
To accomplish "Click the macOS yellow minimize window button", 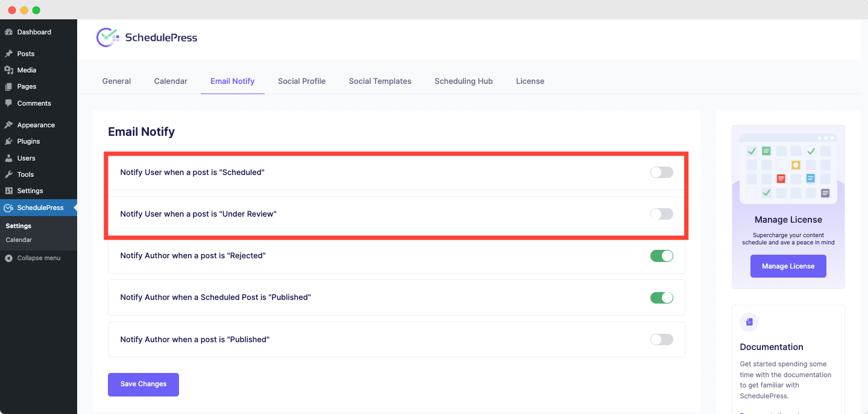I will tap(24, 10).
